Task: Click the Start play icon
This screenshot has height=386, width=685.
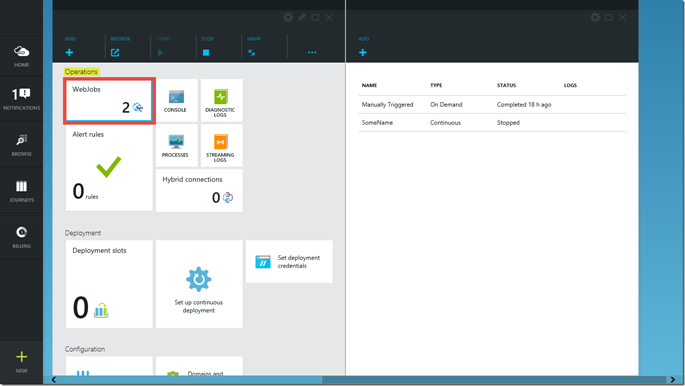Action: 160,53
